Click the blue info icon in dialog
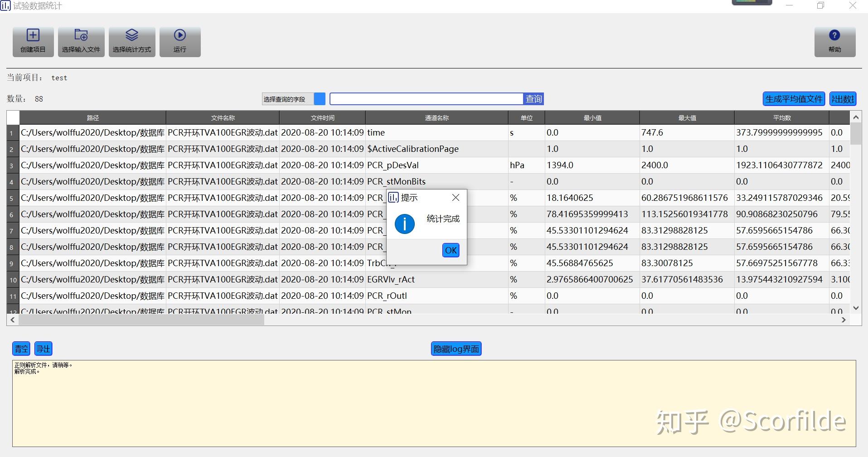The image size is (868, 457). click(x=404, y=224)
